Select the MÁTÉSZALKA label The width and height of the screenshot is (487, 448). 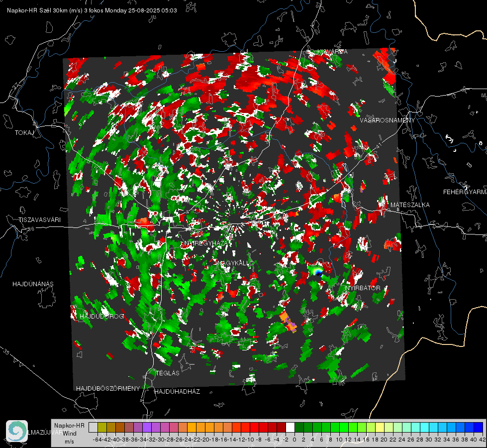(x=410, y=205)
